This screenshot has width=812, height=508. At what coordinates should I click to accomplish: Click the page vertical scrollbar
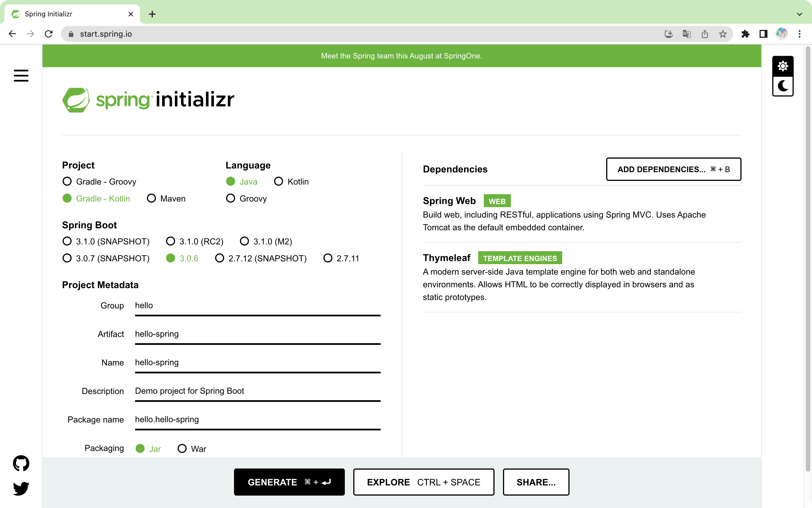pyautogui.click(x=808, y=259)
